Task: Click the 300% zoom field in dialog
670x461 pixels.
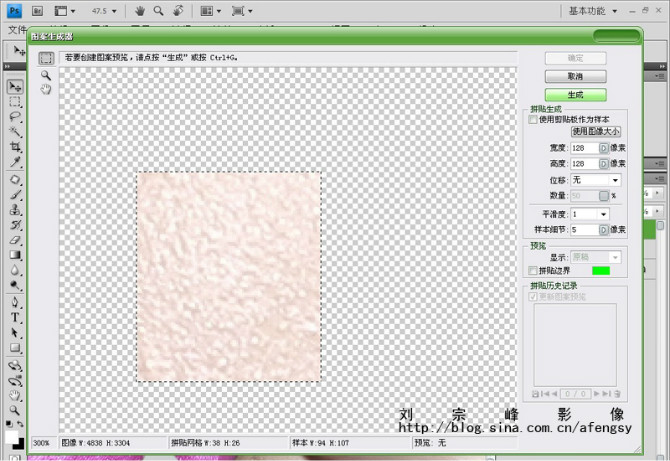Action: click(43, 443)
